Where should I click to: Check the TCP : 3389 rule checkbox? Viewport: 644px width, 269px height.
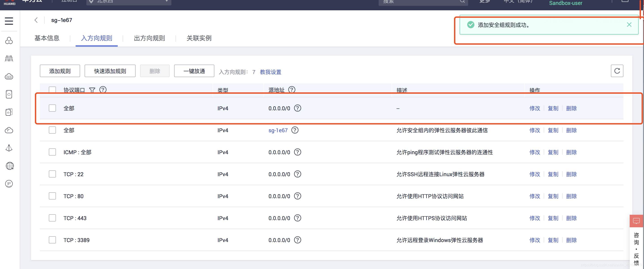pyautogui.click(x=52, y=240)
